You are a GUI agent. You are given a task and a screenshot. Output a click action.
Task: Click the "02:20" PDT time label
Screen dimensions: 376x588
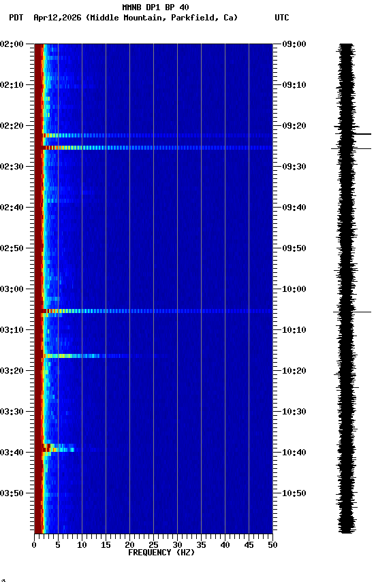tap(12, 126)
